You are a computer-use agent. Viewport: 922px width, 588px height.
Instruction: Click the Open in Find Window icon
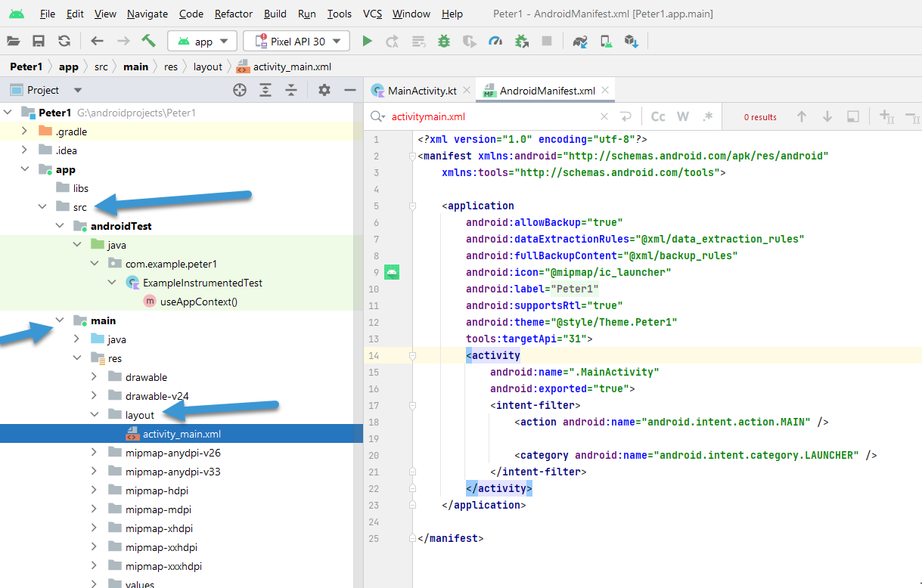tap(852, 117)
